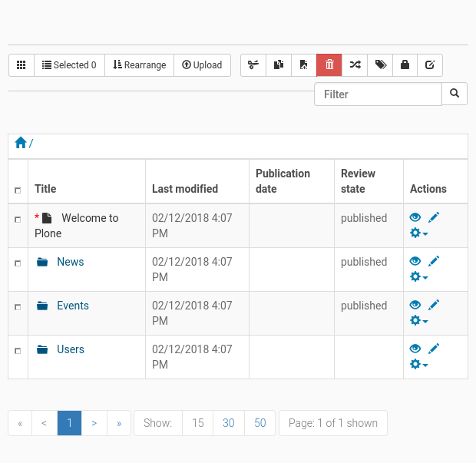Open the Events folder link
The image size is (476, 463).
coord(73,306)
